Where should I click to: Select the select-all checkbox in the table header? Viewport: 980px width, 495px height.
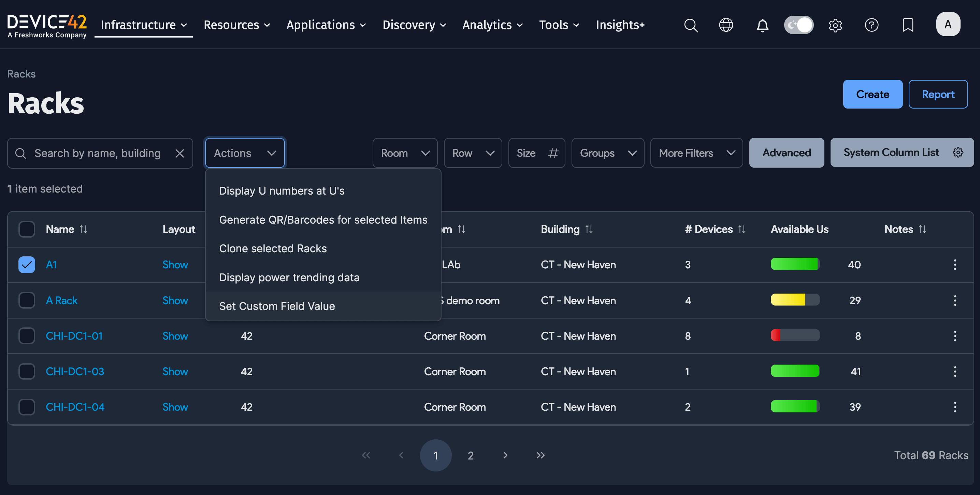pos(26,229)
